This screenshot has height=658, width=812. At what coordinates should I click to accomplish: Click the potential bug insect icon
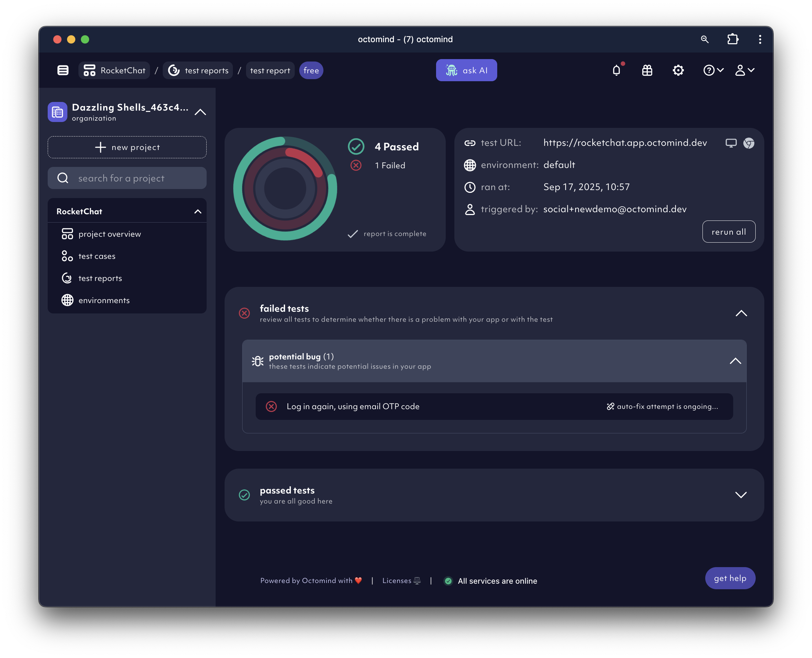pyautogui.click(x=258, y=361)
